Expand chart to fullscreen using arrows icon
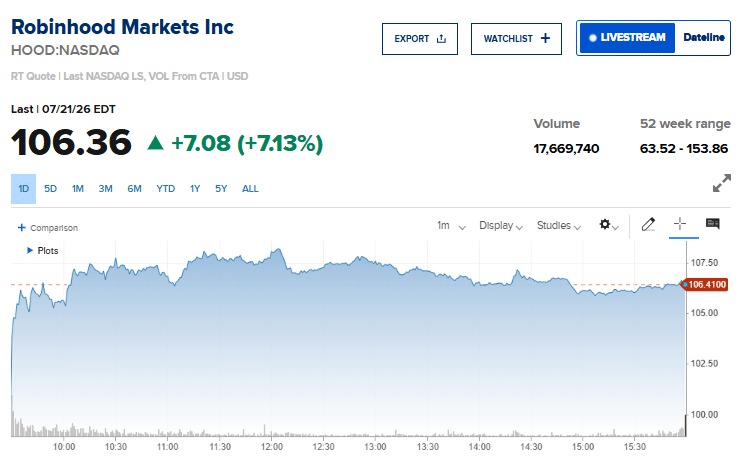 pyautogui.click(x=721, y=183)
